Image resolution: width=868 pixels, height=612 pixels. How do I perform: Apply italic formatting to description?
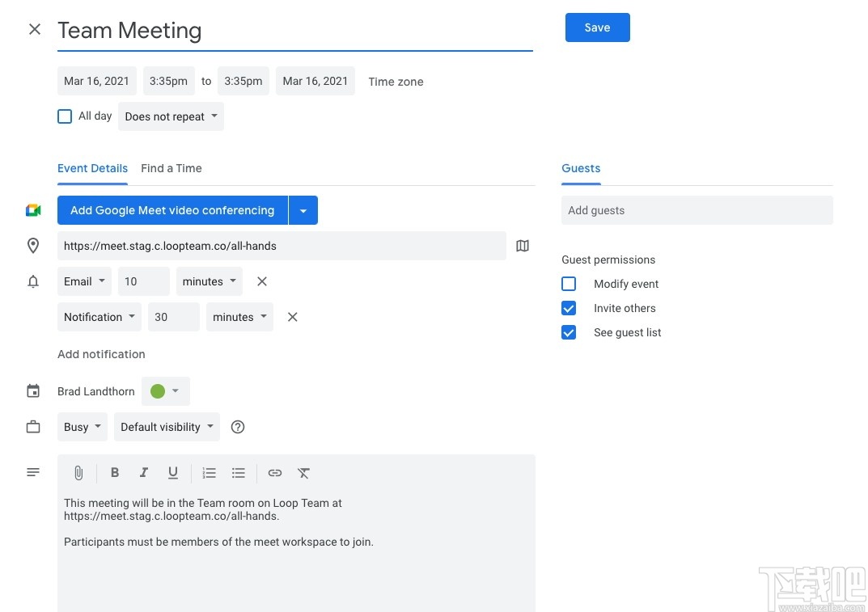(x=144, y=473)
